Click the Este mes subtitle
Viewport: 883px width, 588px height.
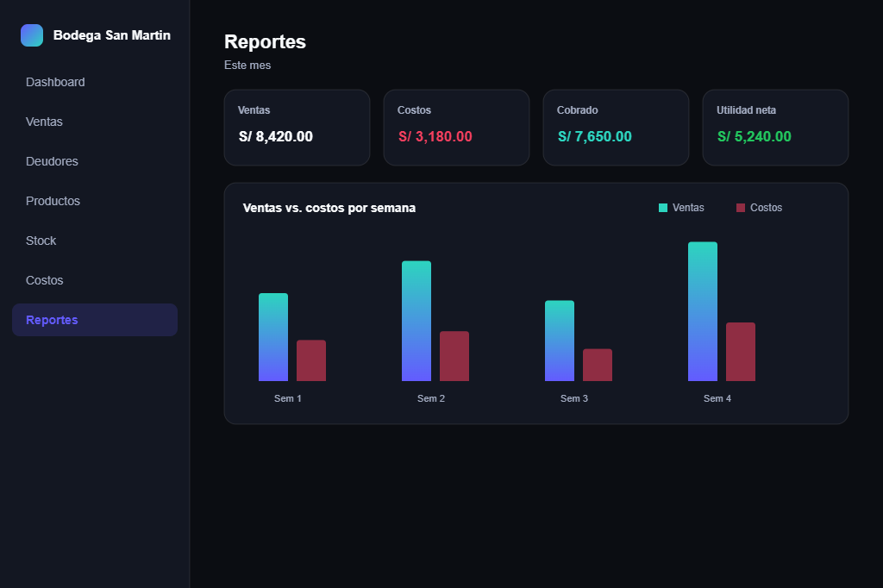point(247,66)
